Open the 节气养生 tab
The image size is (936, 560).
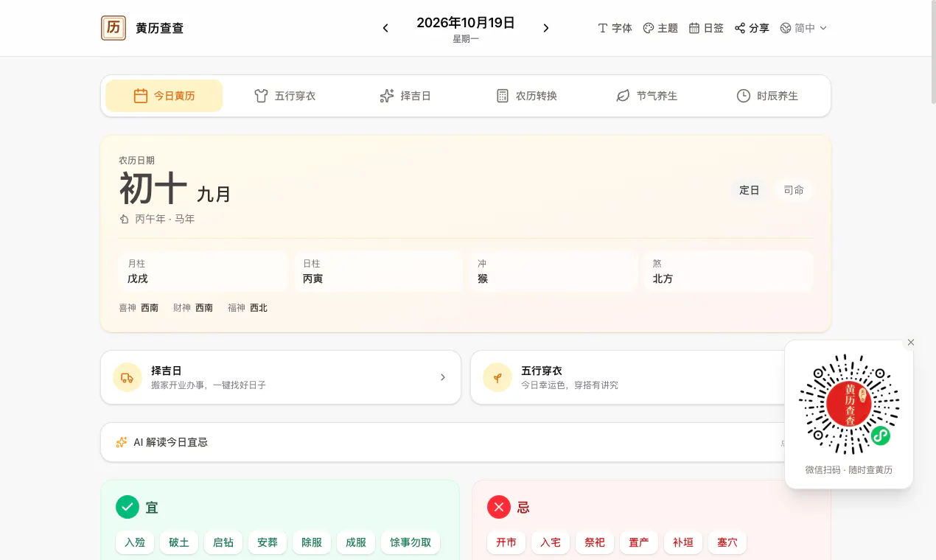pyautogui.click(x=647, y=96)
